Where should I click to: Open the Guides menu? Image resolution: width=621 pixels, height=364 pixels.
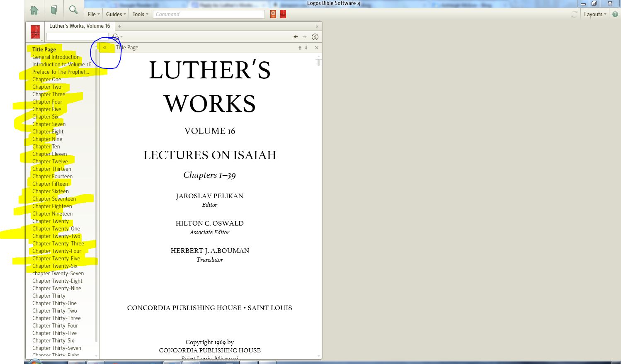[116, 14]
